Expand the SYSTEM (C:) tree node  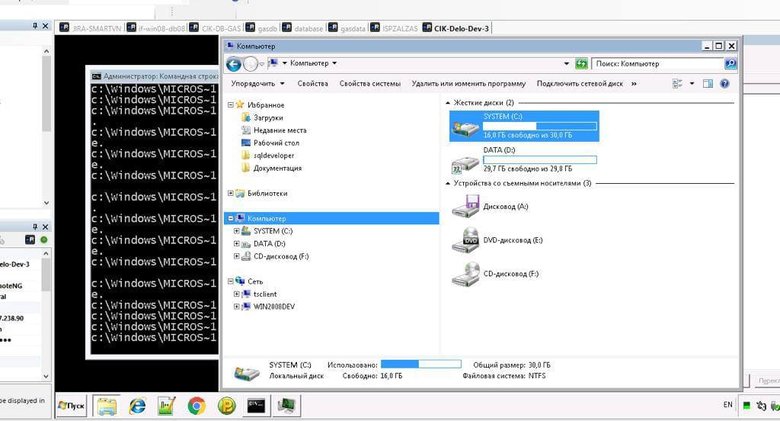coord(236,231)
